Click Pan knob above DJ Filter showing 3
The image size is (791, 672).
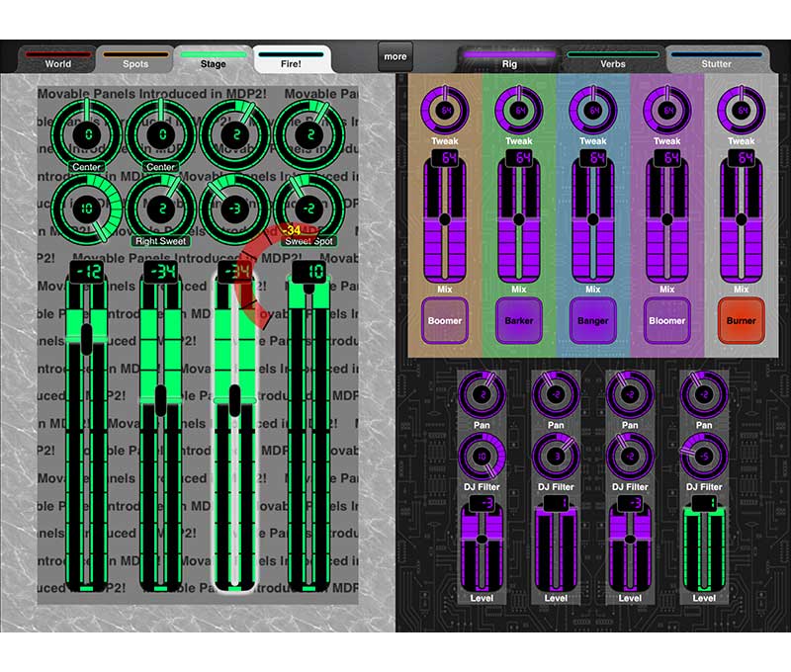[556, 394]
